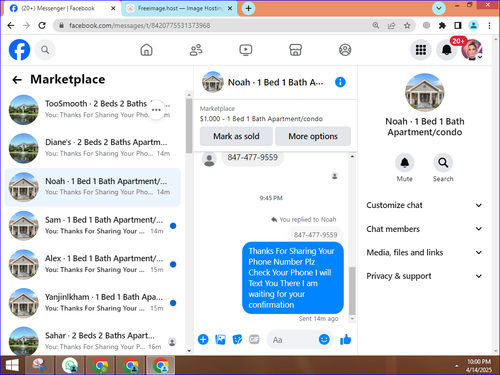Screen dimensions: 500x375
Task: Open the account profile picture menu
Action: coord(472,50)
